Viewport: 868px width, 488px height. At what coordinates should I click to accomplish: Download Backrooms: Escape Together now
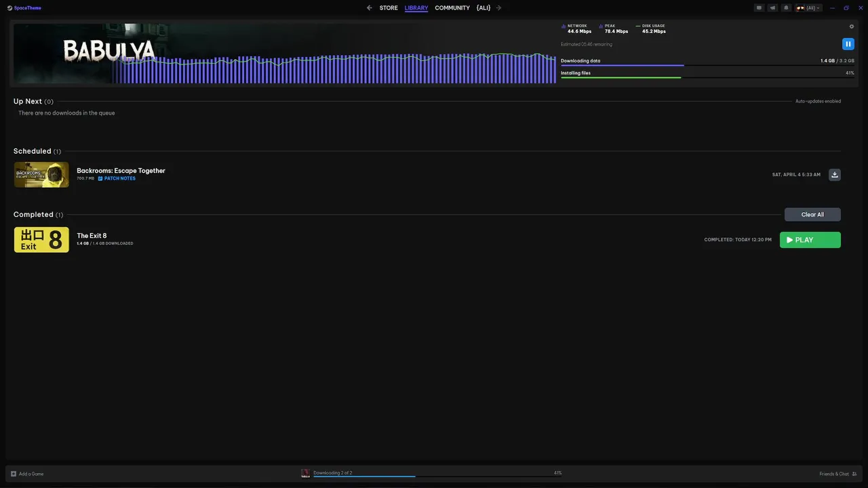835,174
